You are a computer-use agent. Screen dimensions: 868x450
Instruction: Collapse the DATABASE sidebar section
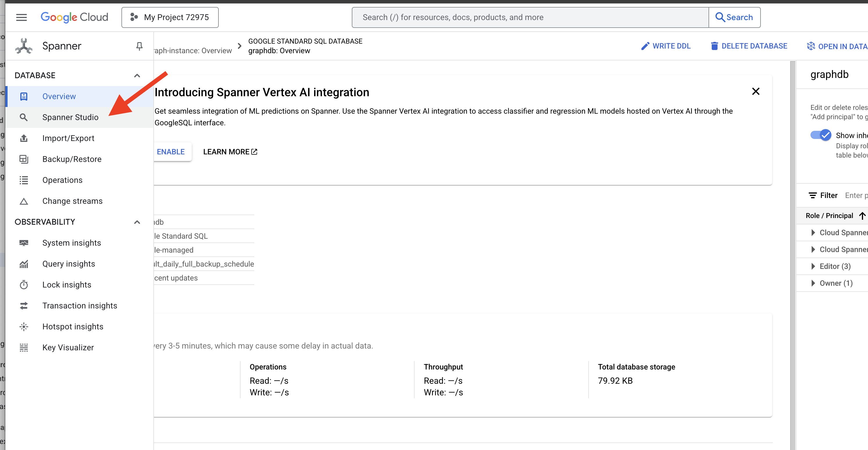point(137,76)
